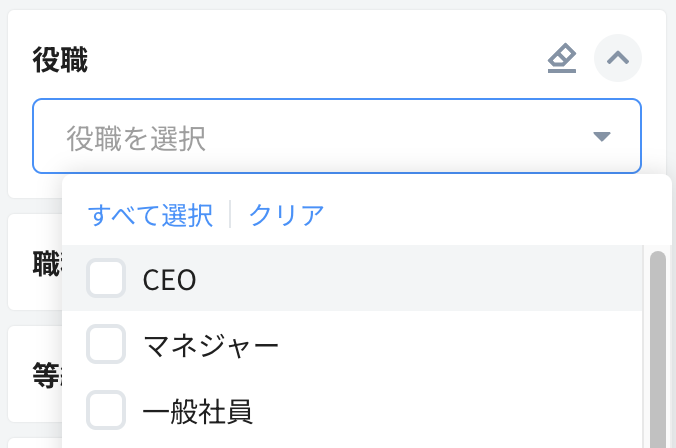Check the CEO checkbox

[106, 278]
